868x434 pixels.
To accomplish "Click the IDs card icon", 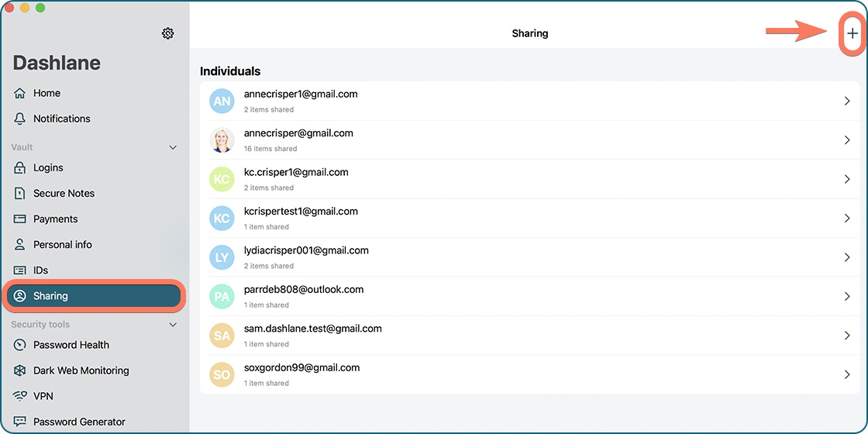I will [20, 270].
